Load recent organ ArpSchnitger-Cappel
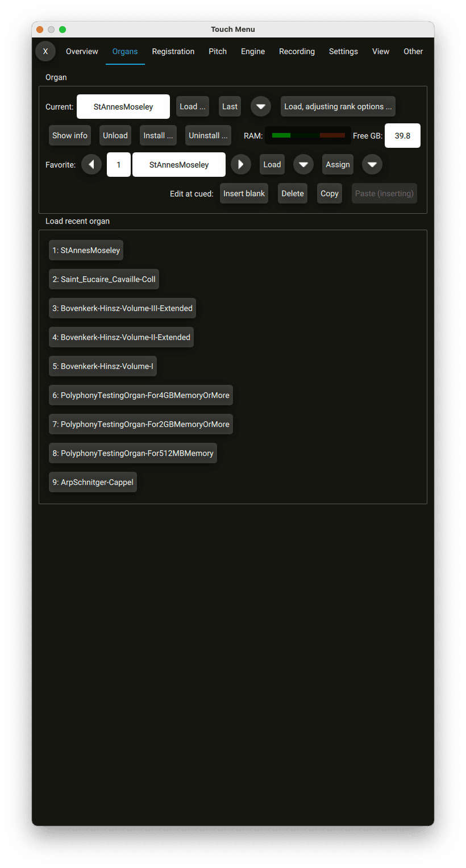466x868 pixels. pyautogui.click(x=93, y=482)
